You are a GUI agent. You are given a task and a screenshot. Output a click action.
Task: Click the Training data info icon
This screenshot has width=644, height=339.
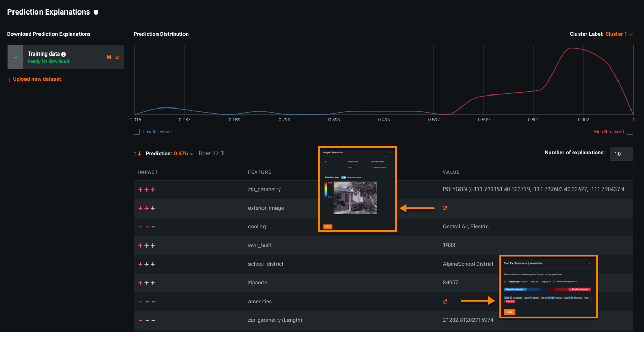64,54
